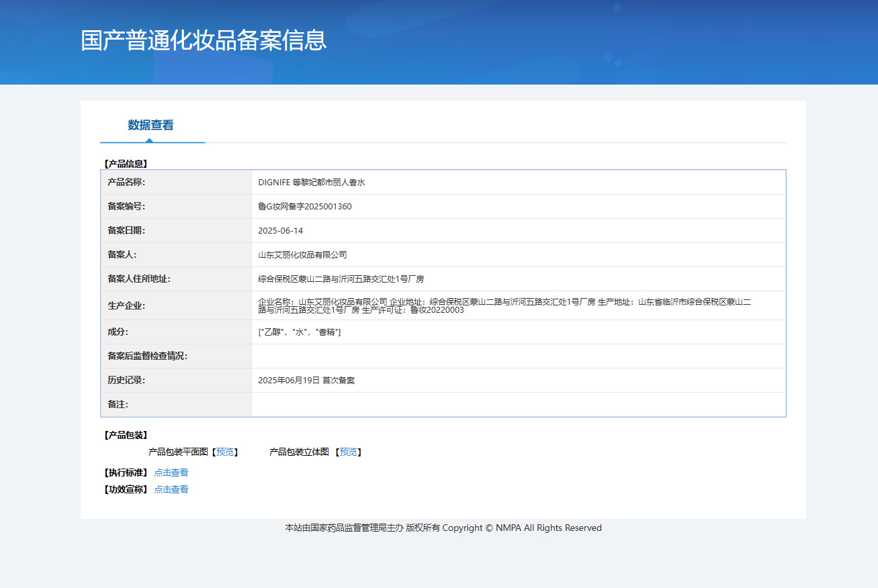
Task: Click 点击查看 next to 功效宣称
Action: click(x=171, y=489)
